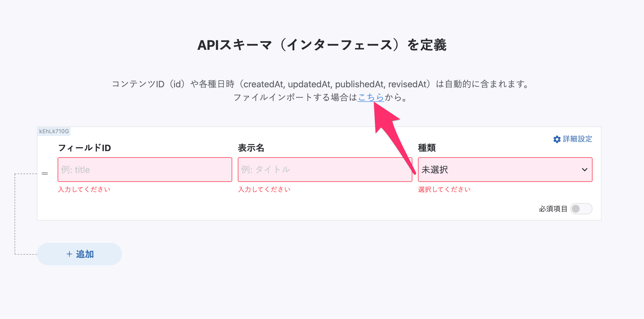Open the こちら file import link

tap(371, 97)
